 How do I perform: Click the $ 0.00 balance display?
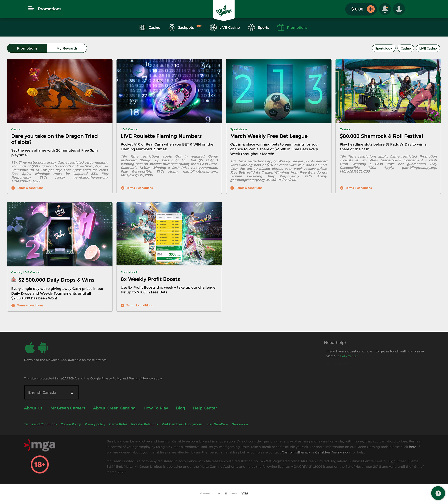tap(357, 9)
